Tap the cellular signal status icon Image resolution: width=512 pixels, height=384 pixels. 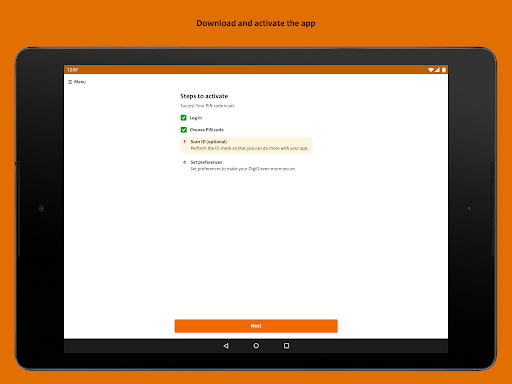(x=437, y=70)
